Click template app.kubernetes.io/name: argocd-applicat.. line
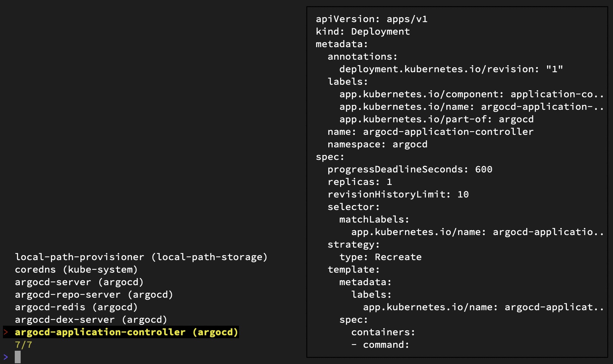Image resolution: width=613 pixels, height=364 pixels. (x=484, y=307)
